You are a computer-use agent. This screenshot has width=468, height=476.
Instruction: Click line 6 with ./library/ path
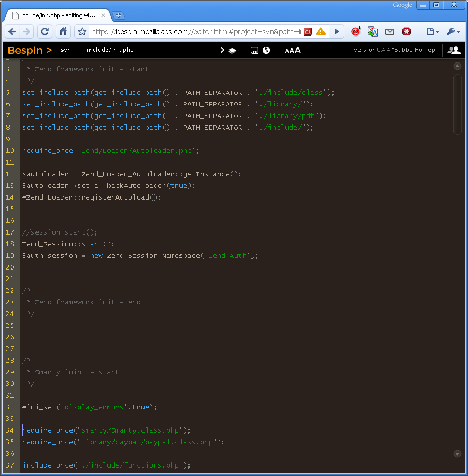pos(167,104)
